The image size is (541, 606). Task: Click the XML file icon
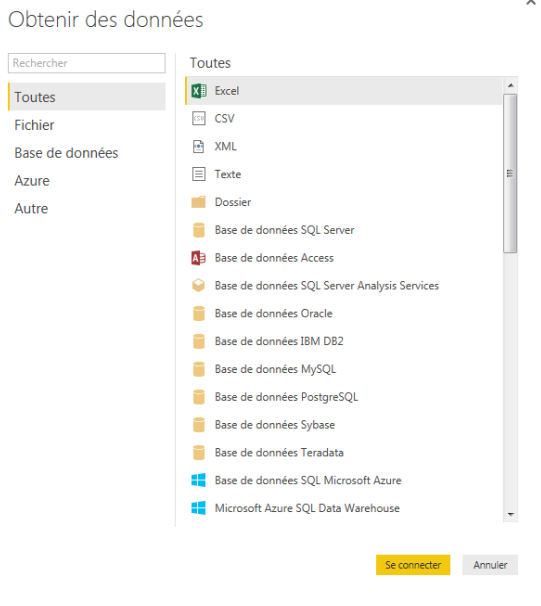[x=198, y=146]
